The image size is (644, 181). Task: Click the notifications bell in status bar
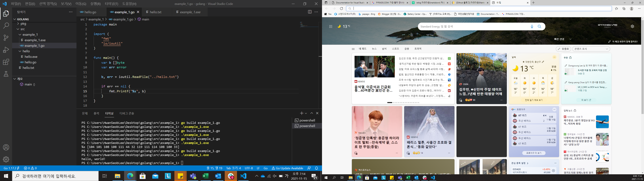pos(316,168)
